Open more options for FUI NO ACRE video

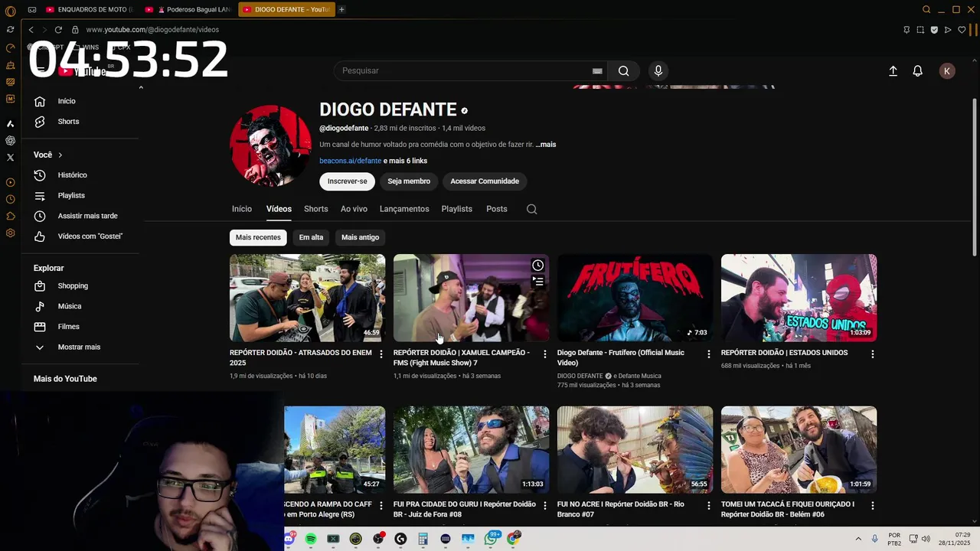[x=708, y=506]
